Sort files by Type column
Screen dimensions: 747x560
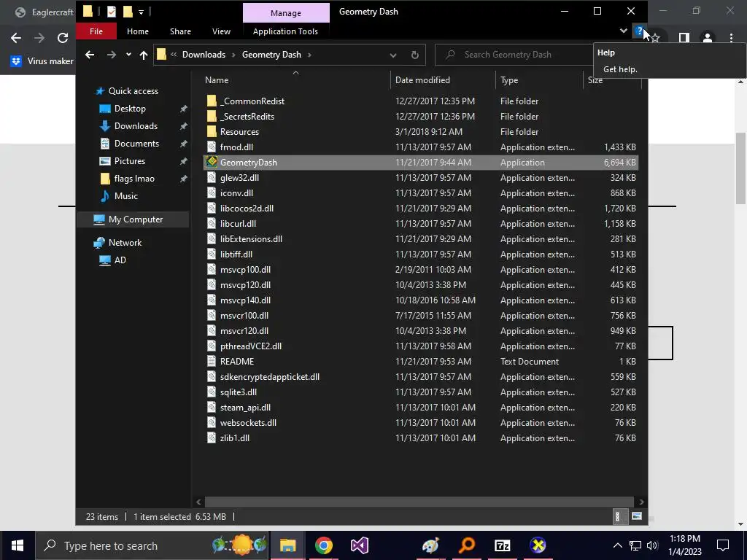point(508,80)
